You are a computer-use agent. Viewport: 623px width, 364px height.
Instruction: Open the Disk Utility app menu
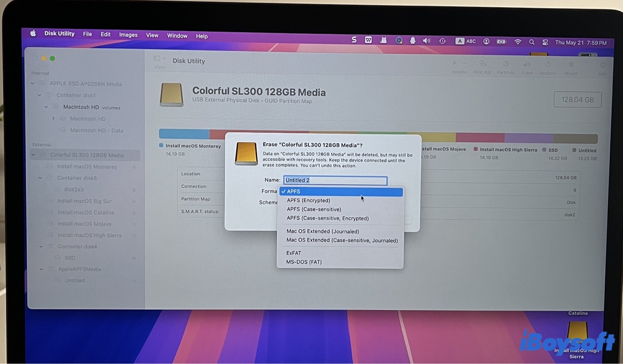coord(59,34)
